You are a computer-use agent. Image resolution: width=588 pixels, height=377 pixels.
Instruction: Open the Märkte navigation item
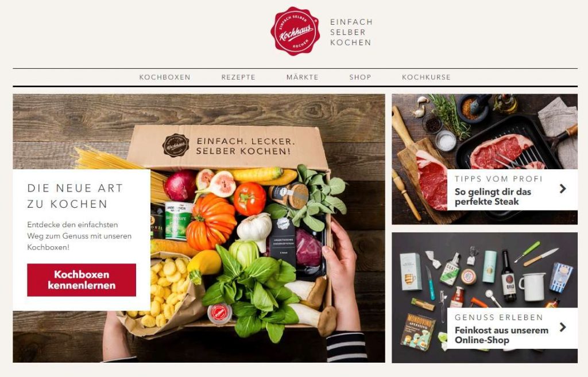(302, 77)
